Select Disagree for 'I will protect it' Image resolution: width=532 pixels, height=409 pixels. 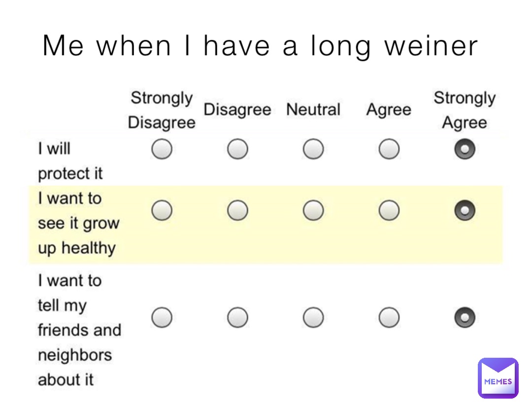tap(237, 149)
